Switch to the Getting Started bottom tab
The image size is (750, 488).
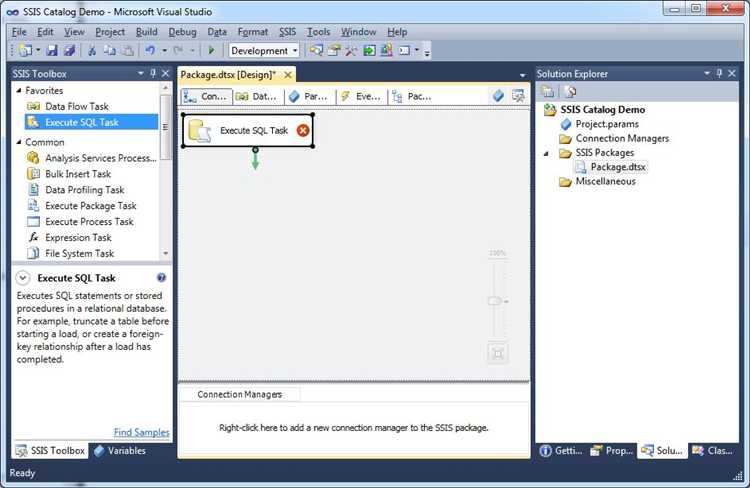561,451
